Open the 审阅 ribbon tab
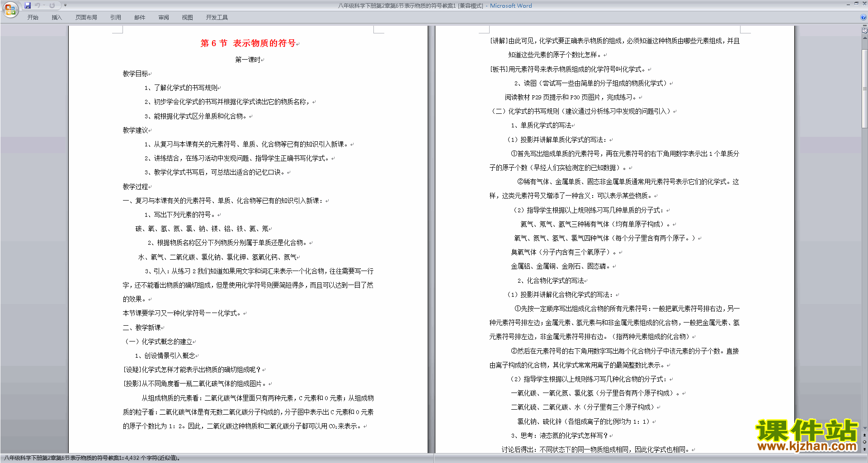 [x=164, y=18]
